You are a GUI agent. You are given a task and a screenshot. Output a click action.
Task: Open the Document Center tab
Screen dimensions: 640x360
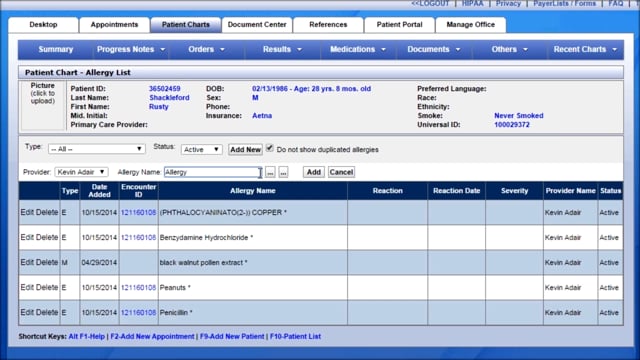257,24
